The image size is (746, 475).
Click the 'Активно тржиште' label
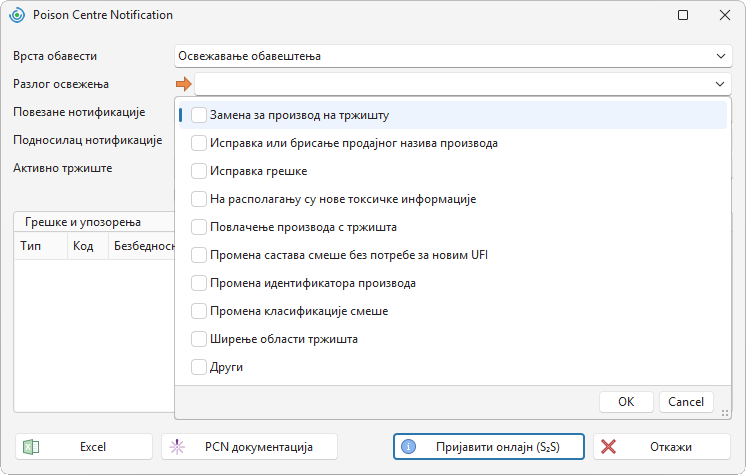(62, 168)
